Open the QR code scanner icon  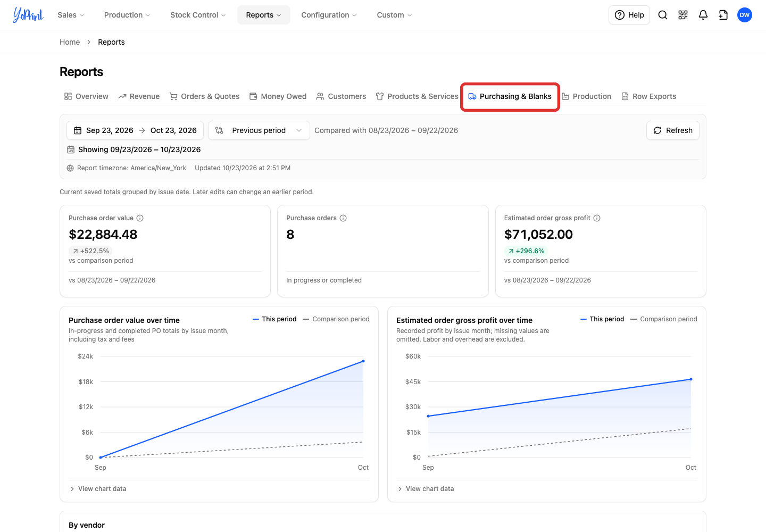click(683, 15)
